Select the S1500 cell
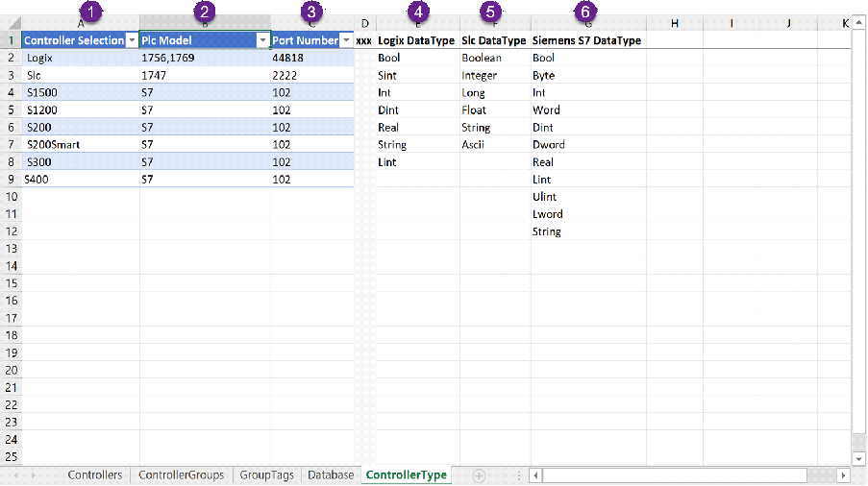The image size is (868, 486). tap(81, 92)
